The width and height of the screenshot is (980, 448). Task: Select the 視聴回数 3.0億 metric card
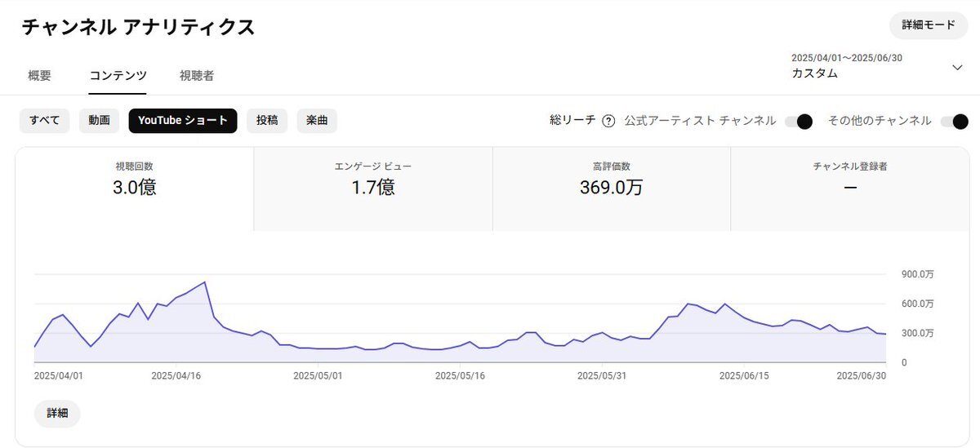135,189
